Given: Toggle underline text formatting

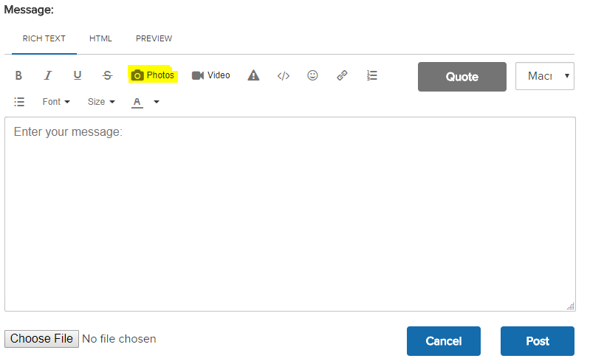Looking at the screenshot, I should (x=78, y=75).
